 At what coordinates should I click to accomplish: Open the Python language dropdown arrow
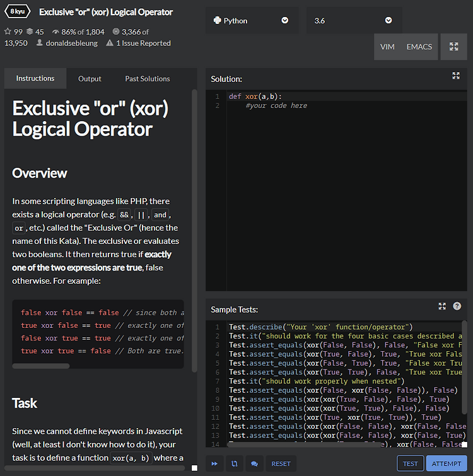(285, 20)
